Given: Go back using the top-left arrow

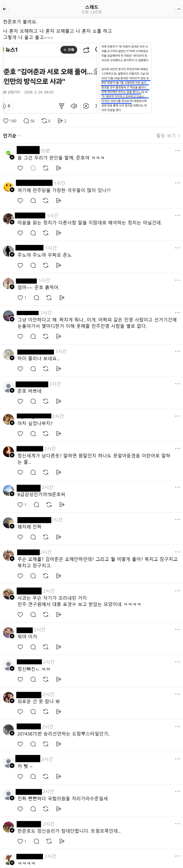Looking at the screenshot, I should pyautogui.click(x=5, y=9).
